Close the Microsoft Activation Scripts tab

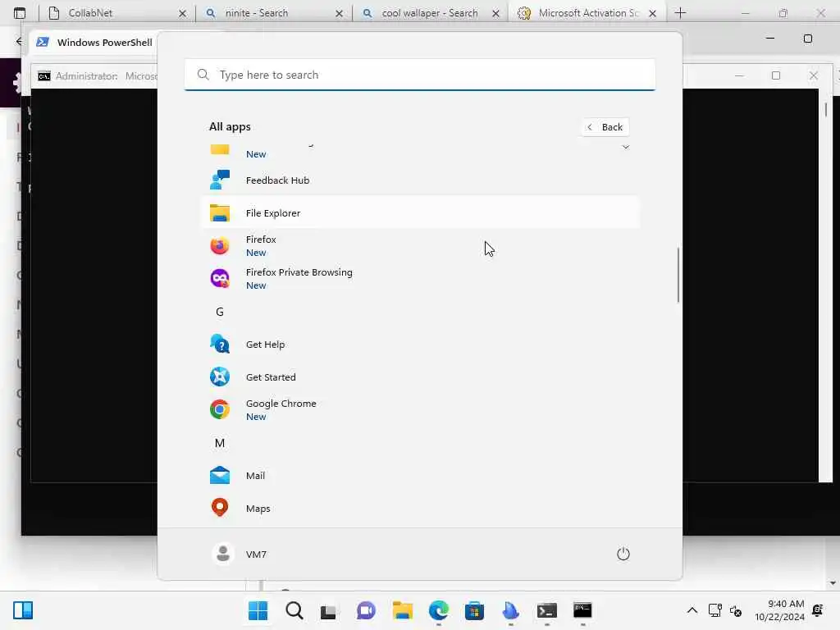coord(652,13)
